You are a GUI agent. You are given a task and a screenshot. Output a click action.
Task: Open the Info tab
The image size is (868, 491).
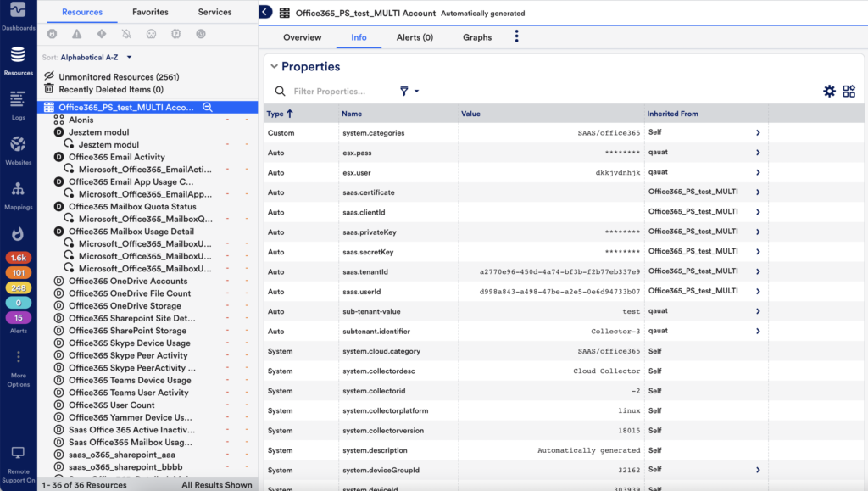(x=359, y=37)
